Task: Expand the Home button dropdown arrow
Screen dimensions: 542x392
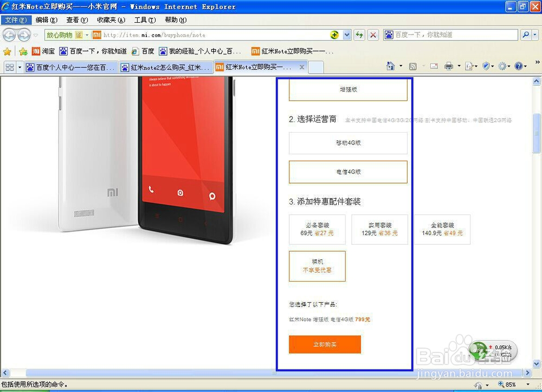Action: point(401,66)
